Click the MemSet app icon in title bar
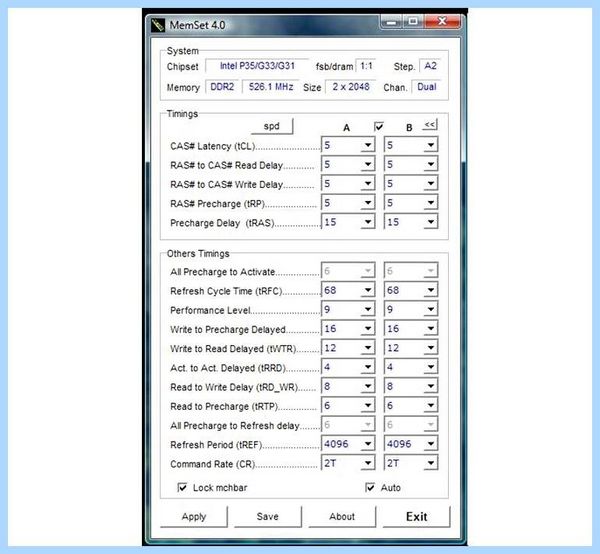The image size is (600, 554). click(x=158, y=25)
